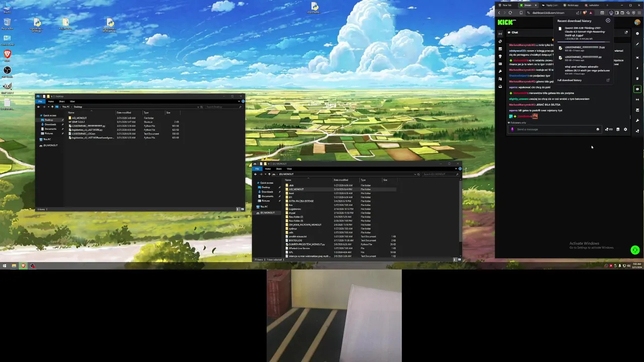Open LOGISTARNIEC (1).py download entry
Image resolution: width=644 pixels, height=362 pixels.
[584, 49]
